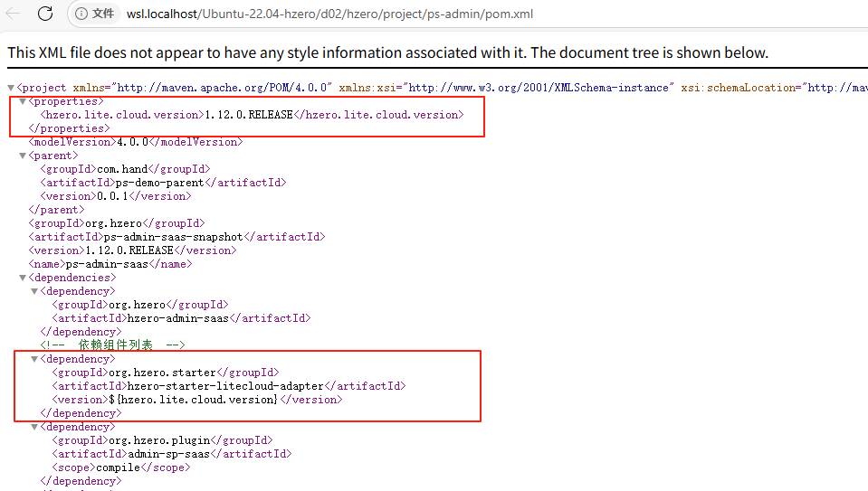The width and height of the screenshot is (868, 491).
Task: Click the hzero-starter-litecloud-adapter artifactId text
Action: pyautogui.click(x=225, y=386)
